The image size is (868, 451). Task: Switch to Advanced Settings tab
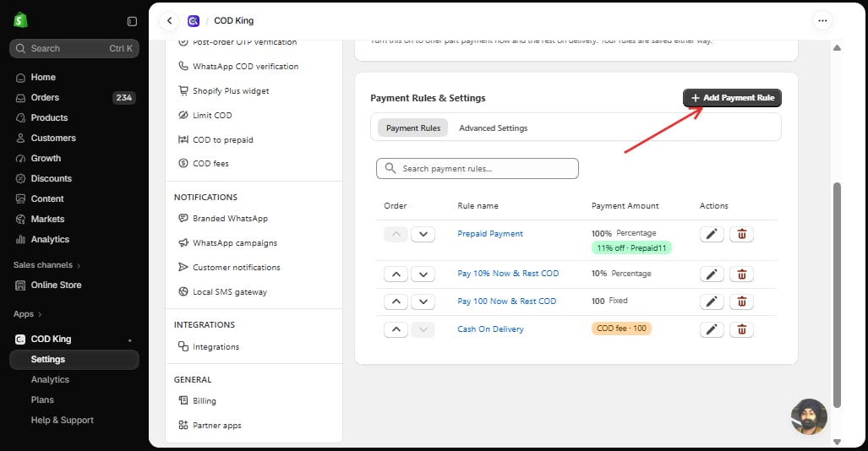[x=494, y=128]
